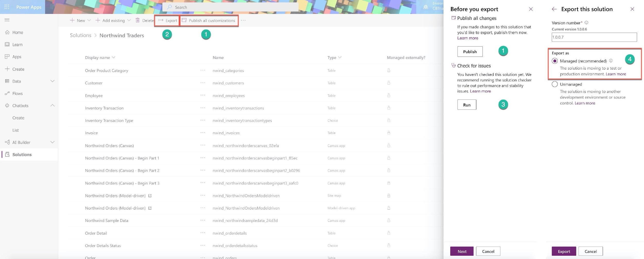
Task: Open more options for Northwind Sample Data
Action: click(x=203, y=220)
